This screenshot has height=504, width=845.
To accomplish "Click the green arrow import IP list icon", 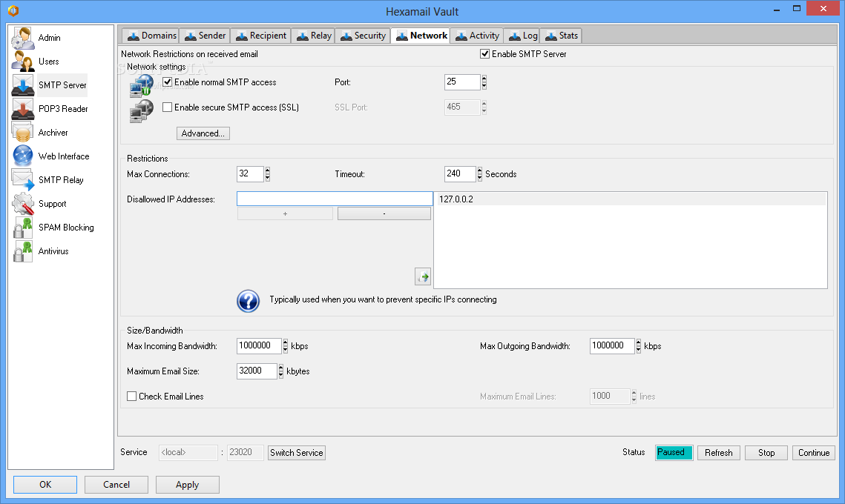I will [x=423, y=276].
